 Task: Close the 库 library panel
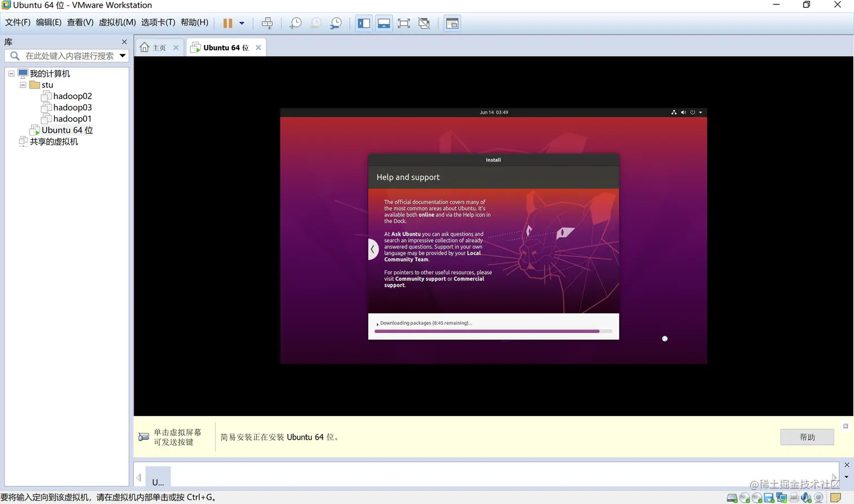pos(124,42)
